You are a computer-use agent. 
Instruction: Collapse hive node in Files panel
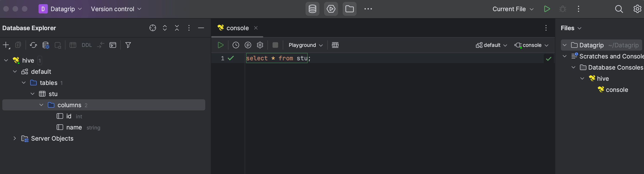[582, 78]
